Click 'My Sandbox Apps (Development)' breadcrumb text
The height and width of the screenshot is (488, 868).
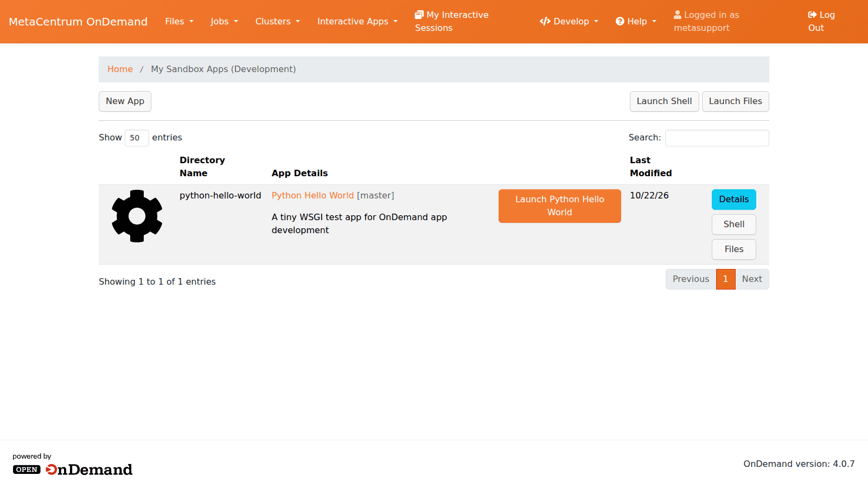point(224,69)
